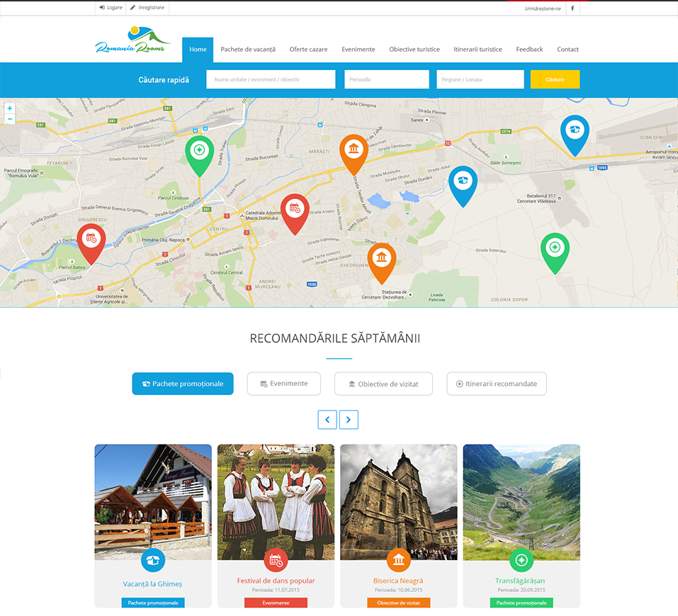Screen dimensions: 678x616
Task: Open the Regiune / Locație field
Action: pos(480,79)
